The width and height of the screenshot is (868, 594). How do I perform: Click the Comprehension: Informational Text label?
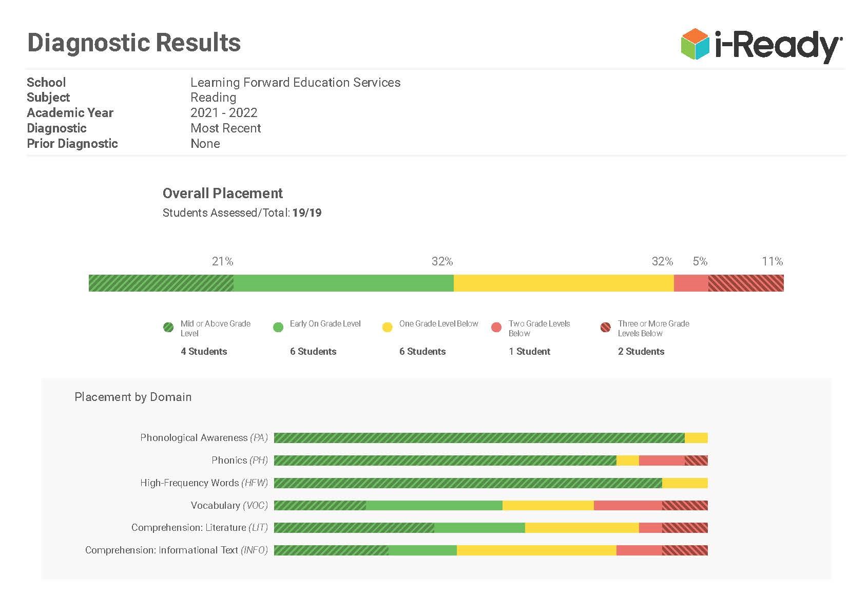point(176,550)
